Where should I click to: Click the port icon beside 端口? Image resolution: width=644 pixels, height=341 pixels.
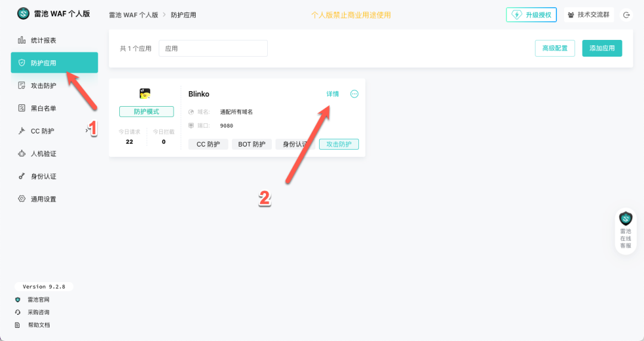click(191, 125)
